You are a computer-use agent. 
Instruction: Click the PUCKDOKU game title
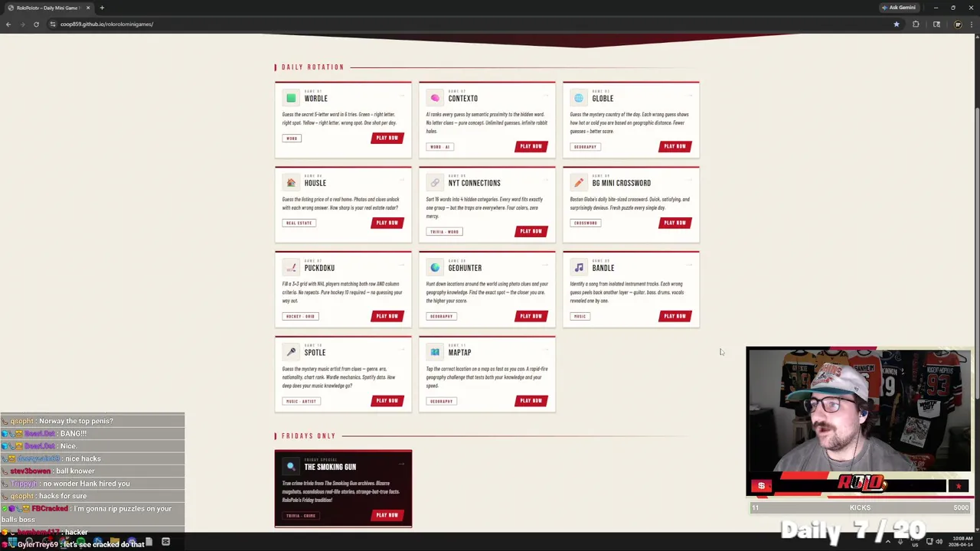click(x=319, y=268)
